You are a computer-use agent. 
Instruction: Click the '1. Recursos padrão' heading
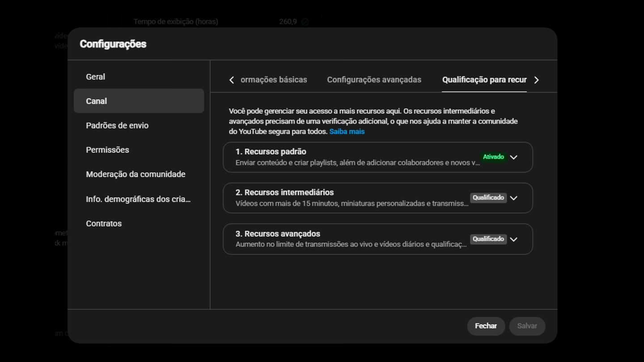click(x=271, y=152)
